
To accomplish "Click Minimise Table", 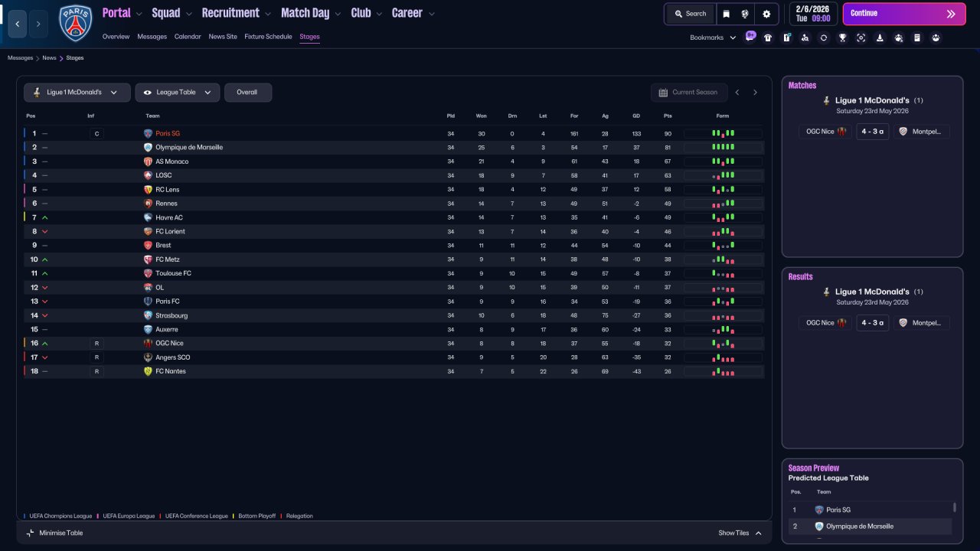I will (x=54, y=533).
